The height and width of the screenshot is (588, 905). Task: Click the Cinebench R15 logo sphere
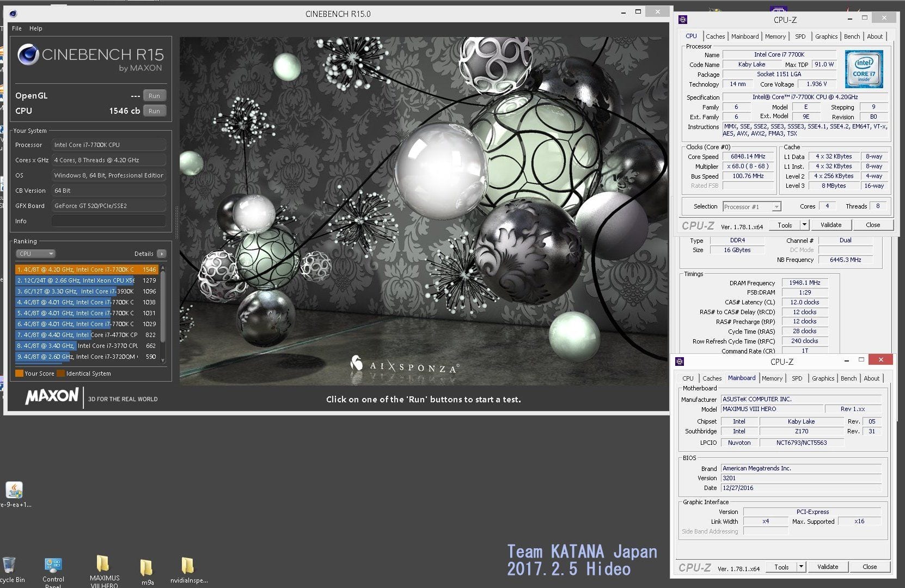pos(28,54)
